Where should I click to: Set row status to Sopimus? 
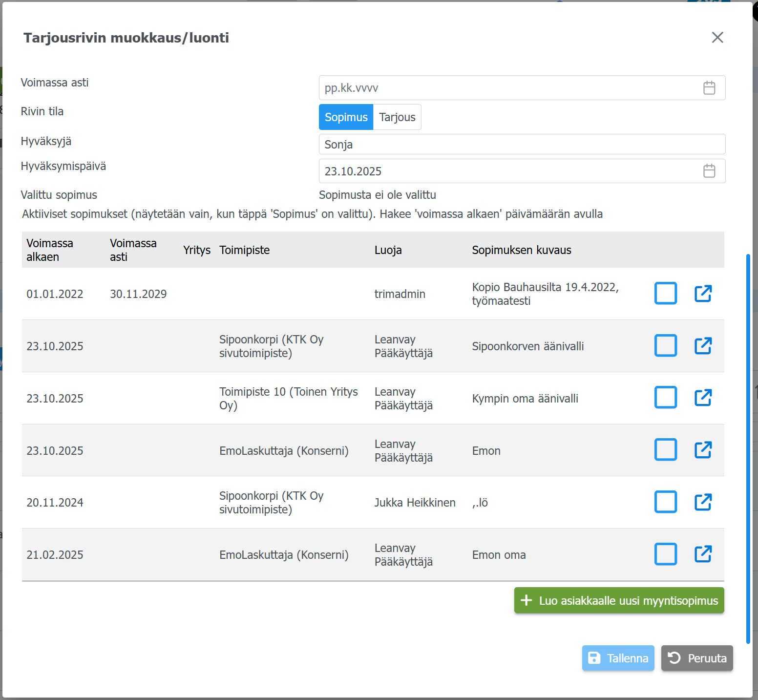click(x=346, y=117)
